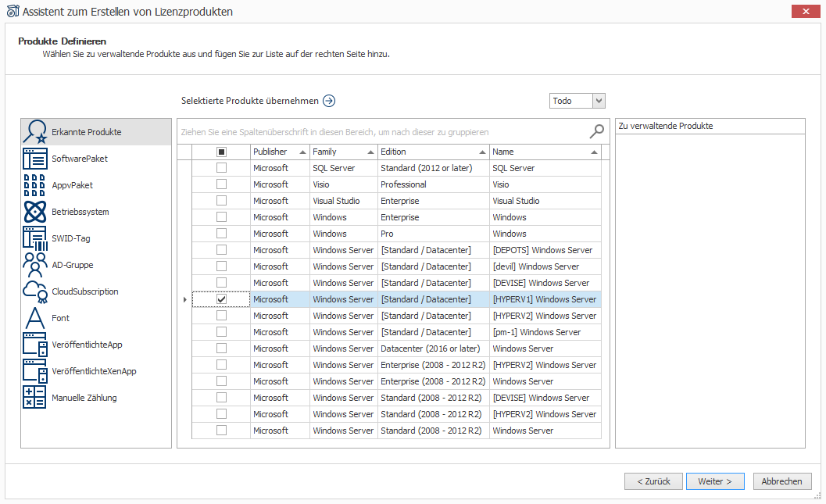Select the AppvPaket icon
The height and width of the screenshot is (504, 826).
(x=34, y=185)
